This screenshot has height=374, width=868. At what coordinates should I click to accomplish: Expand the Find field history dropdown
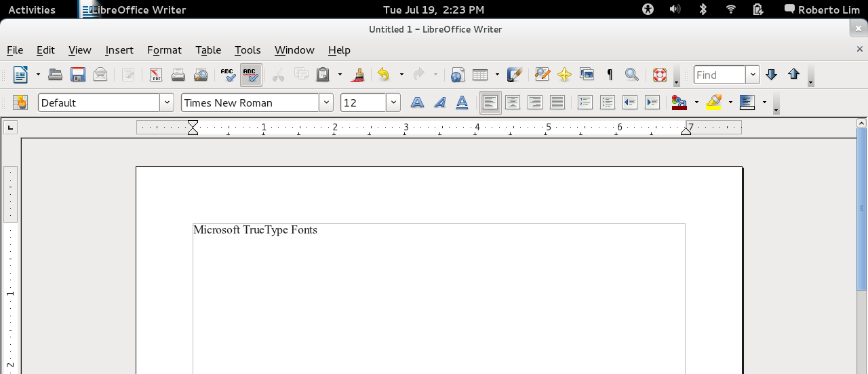tap(753, 75)
